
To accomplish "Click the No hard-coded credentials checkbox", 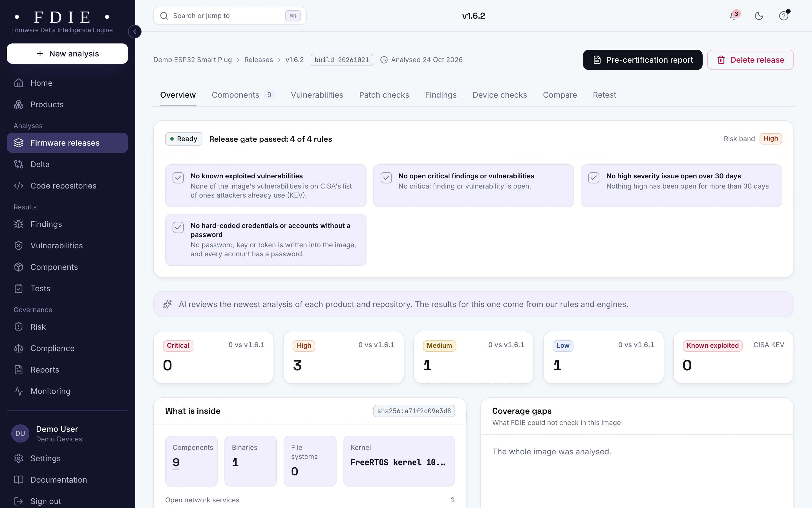I will tap(178, 227).
